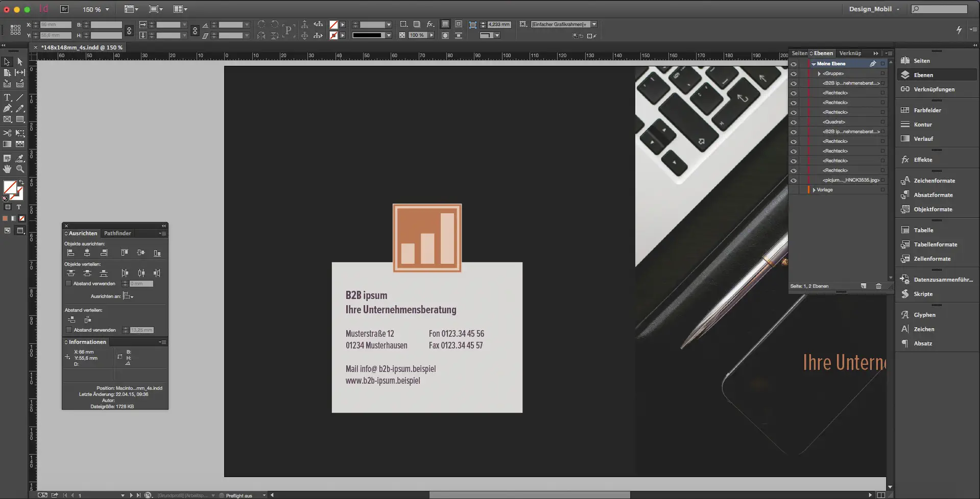Open the Ausrichten an dropdown

click(128, 296)
